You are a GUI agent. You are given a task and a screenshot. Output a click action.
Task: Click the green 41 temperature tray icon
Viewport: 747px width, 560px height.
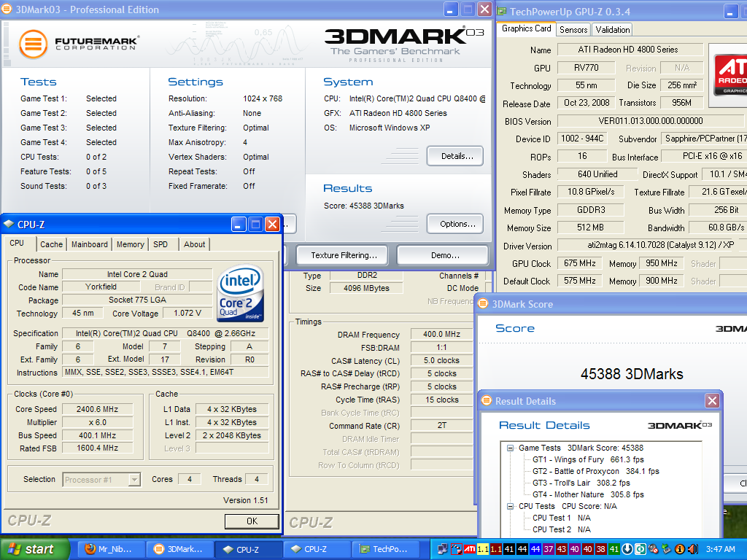click(x=614, y=549)
